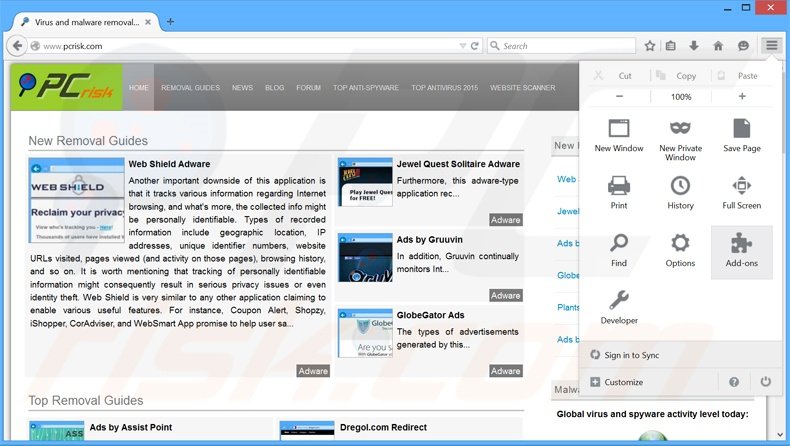The width and height of the screenshot is (790, 446).
Task: Zoom in with the plus button
Action: 742,96
